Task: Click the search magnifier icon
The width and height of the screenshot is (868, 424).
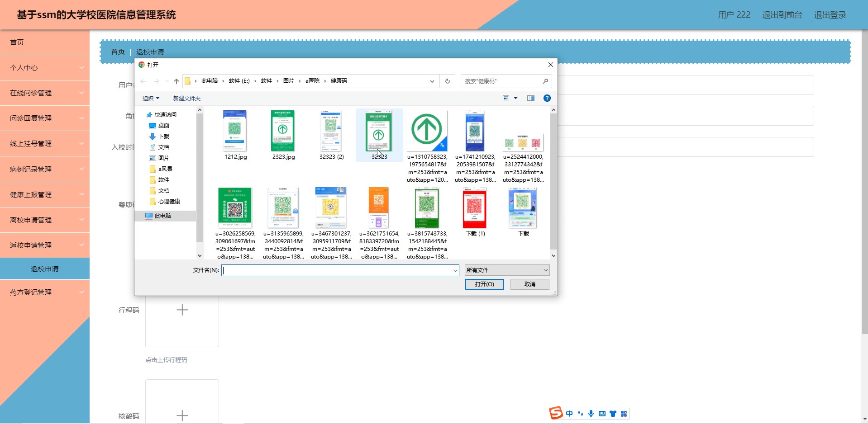Action: (545, 81)
